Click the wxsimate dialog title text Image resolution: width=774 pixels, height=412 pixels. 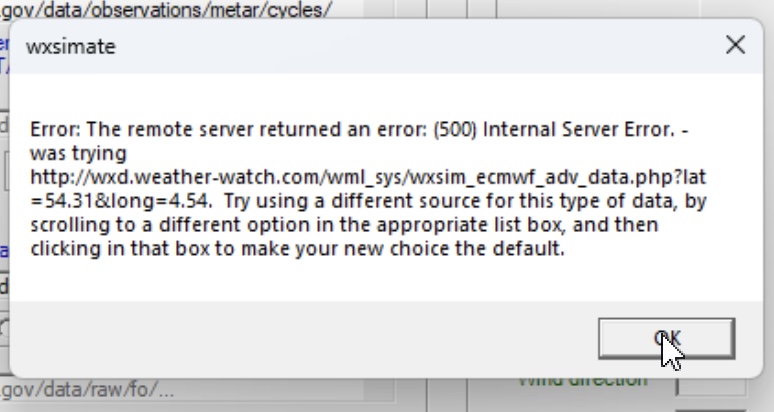(71, 46)
